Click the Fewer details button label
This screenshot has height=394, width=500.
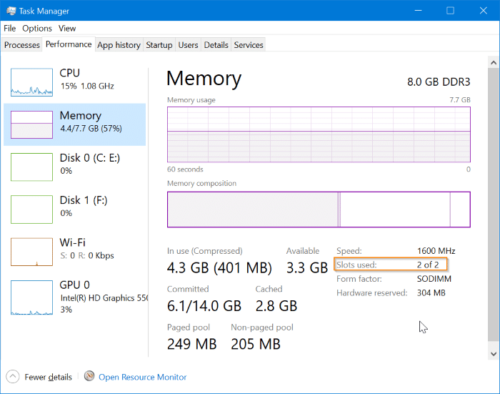tap(48, 377)
